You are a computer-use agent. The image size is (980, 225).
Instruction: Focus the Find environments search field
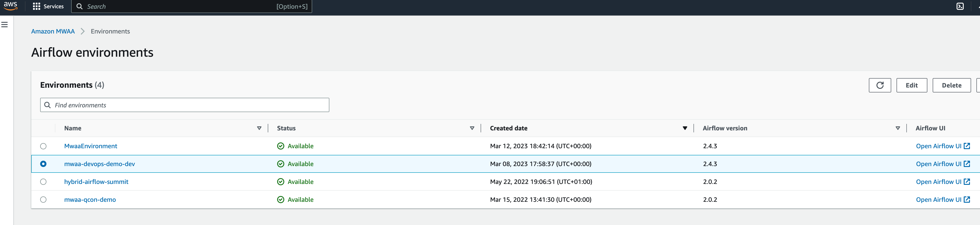pyautogui.click(x=185, y=105)
